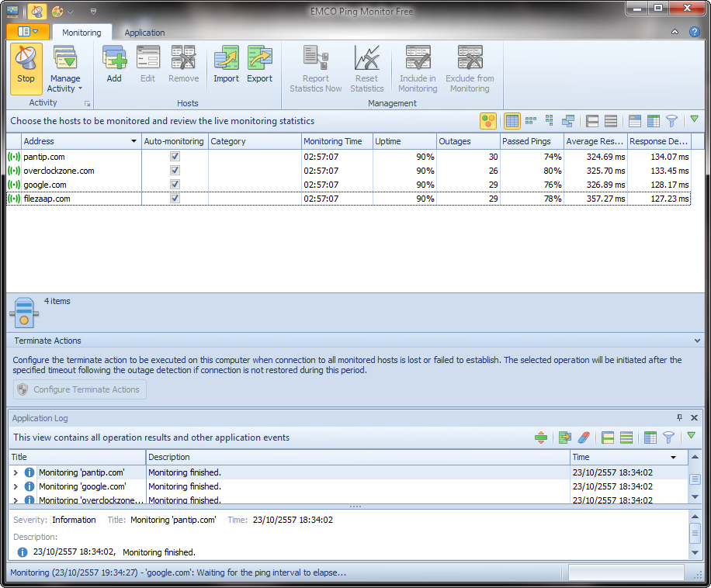Toggle Auto-monitoring checkbox for pantip.com

(x=175, y=157)
